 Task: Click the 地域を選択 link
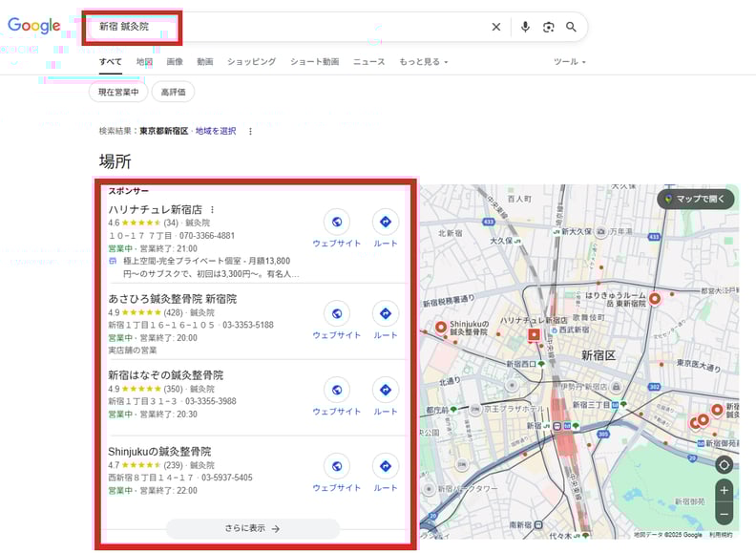pyautogui.click(x=216, y=131)
